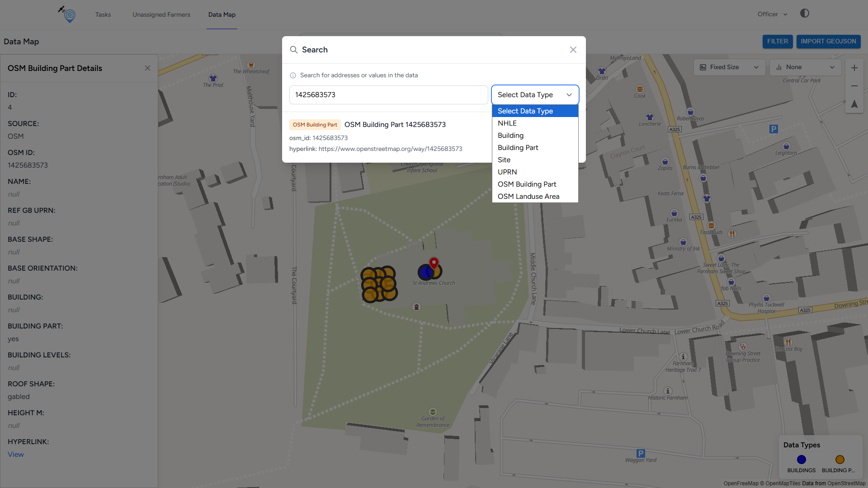
Task: Open the Unassigned Farmers tab
Action: (161, 14)
